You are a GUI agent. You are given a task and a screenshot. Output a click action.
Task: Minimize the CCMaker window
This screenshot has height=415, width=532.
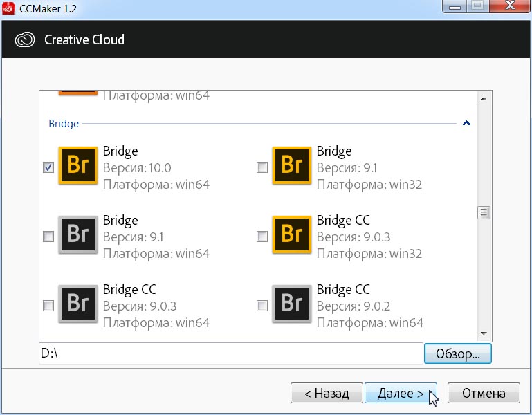455,6
